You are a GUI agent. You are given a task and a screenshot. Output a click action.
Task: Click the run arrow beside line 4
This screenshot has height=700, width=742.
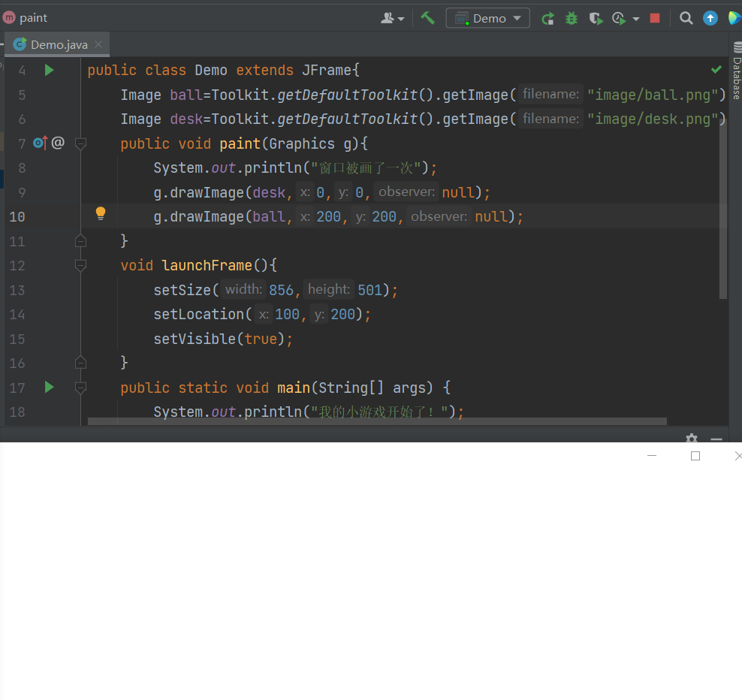pyautogui.click(x=50, y=70)
